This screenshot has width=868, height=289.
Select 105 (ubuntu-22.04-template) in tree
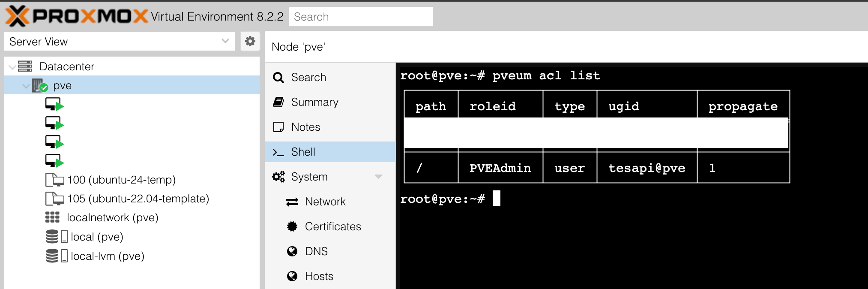138,199
